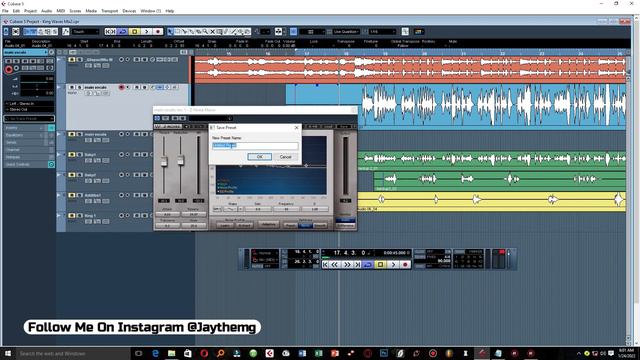Mute the Adlibs track
This screenshot has width=640, height=360.
click(72, 195)
